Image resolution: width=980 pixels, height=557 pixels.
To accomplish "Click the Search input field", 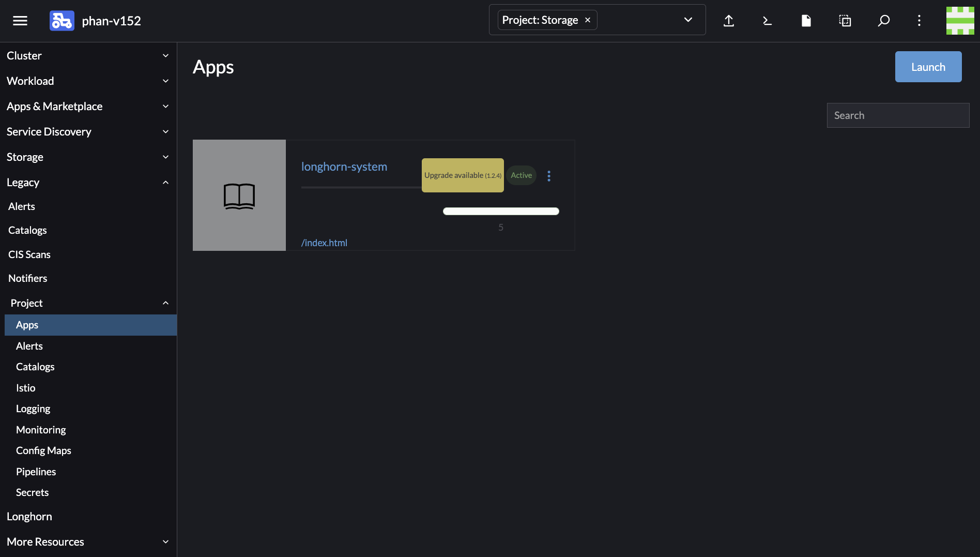I will tap(898, 115).
